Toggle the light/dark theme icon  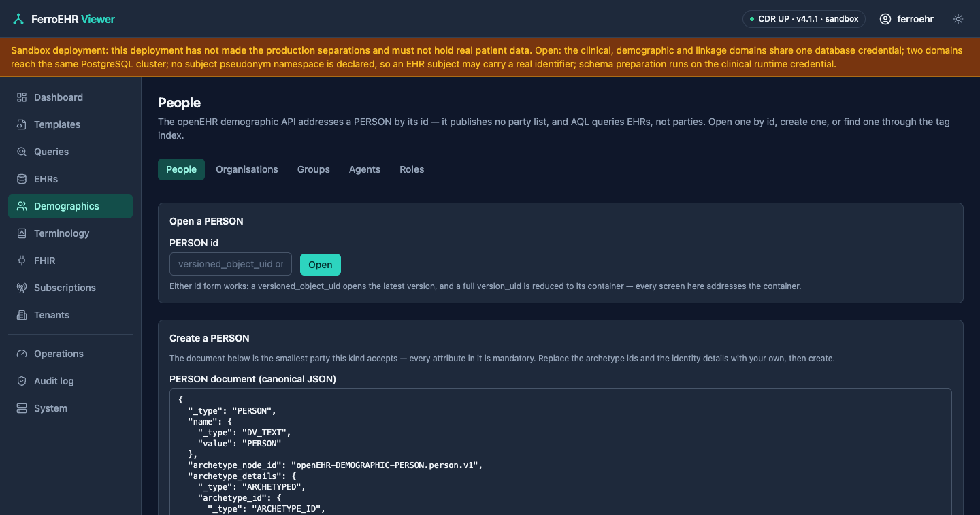958,19
